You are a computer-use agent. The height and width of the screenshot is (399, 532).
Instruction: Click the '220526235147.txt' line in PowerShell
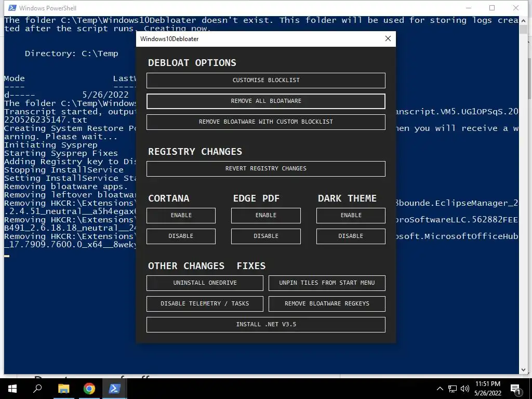(46, 120)
